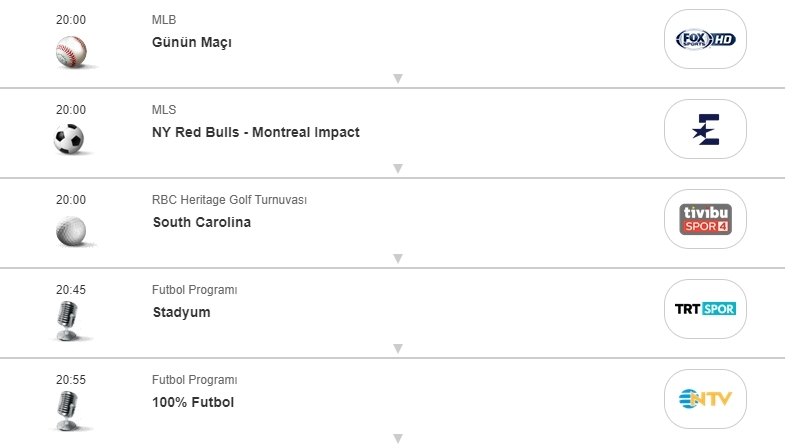Click the microphone icon beside 100% Futbol
The width and height of the screenshot is (785, 447).
pos(69,409)
